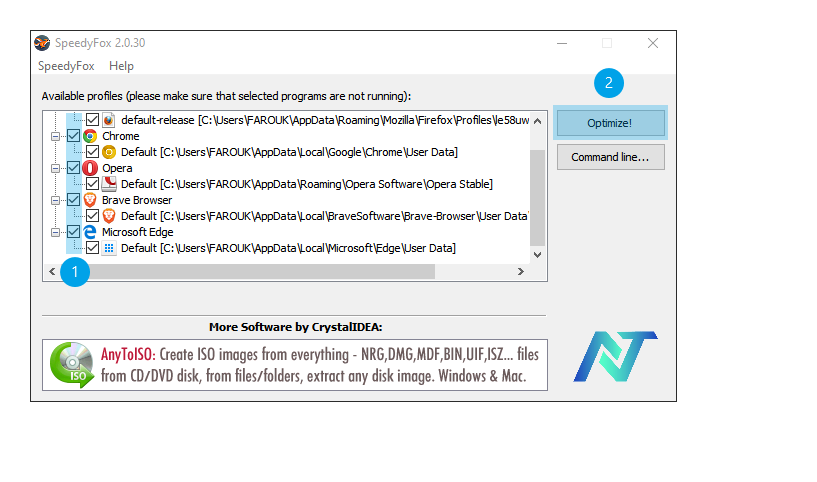
Task: Close the SpeedyFox window
Action: click(x=653, y=43)
